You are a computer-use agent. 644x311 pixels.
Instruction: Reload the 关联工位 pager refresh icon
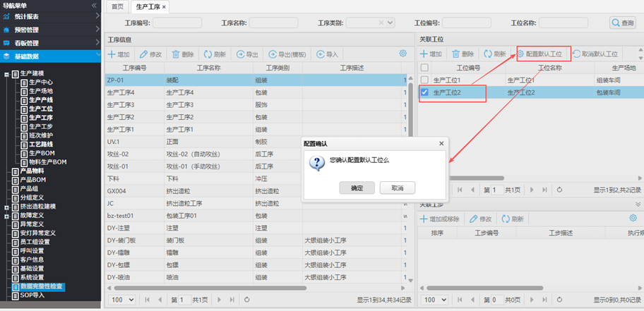[x=559, y=190]
